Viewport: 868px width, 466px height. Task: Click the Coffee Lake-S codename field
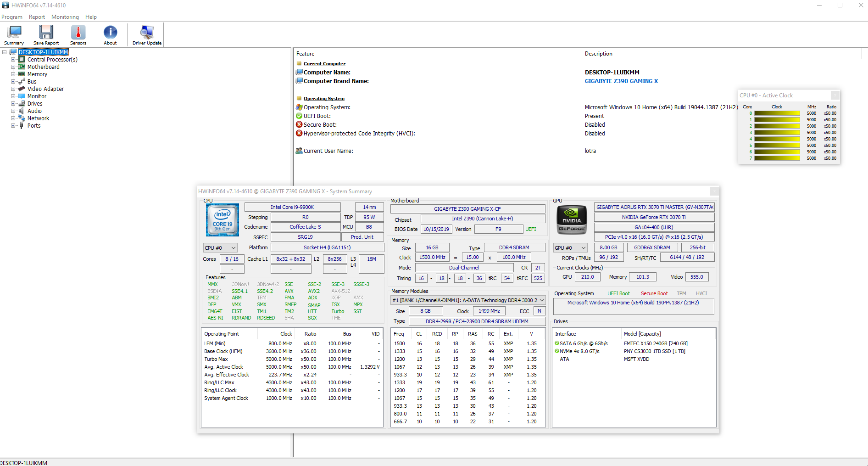[x=305, y=227]
